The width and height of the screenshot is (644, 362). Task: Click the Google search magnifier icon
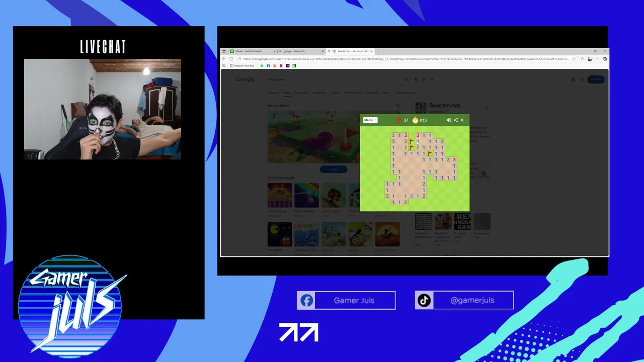[x=432, y=79]
